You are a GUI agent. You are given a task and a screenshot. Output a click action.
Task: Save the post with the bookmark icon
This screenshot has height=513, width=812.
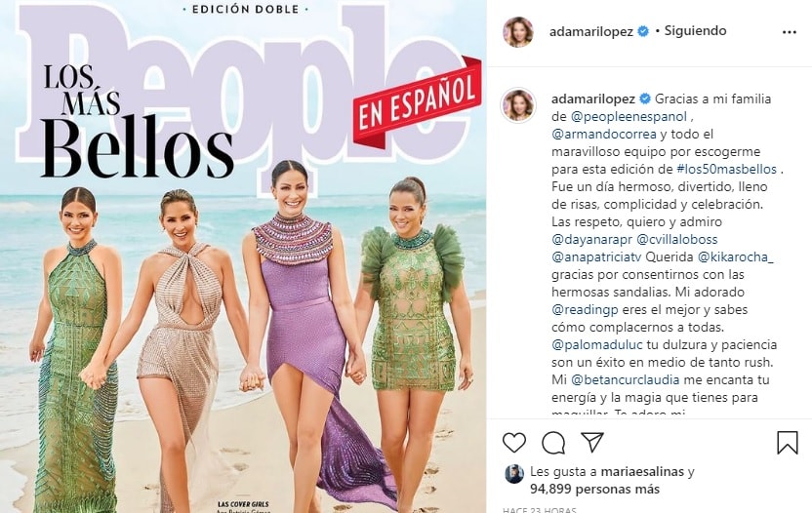pos(788,443)
